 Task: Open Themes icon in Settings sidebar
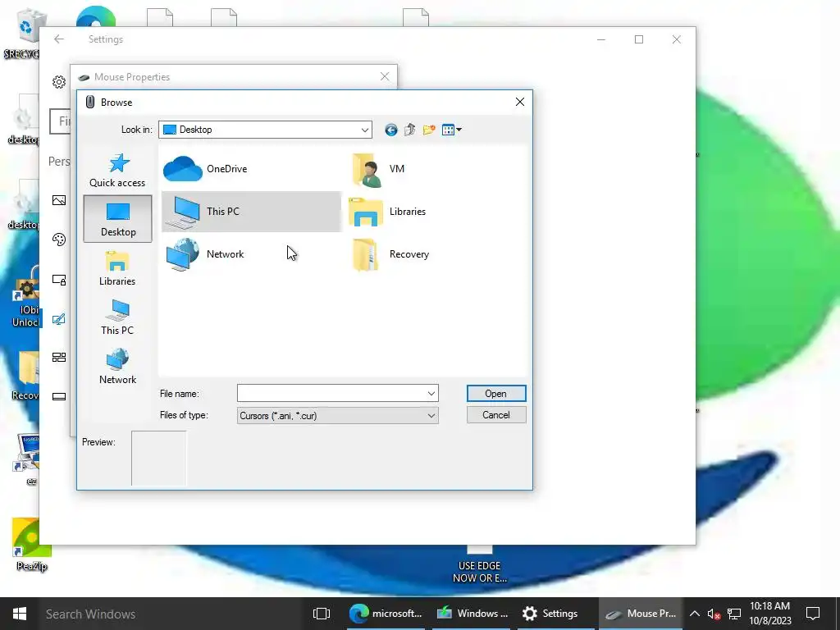[59, 319]
